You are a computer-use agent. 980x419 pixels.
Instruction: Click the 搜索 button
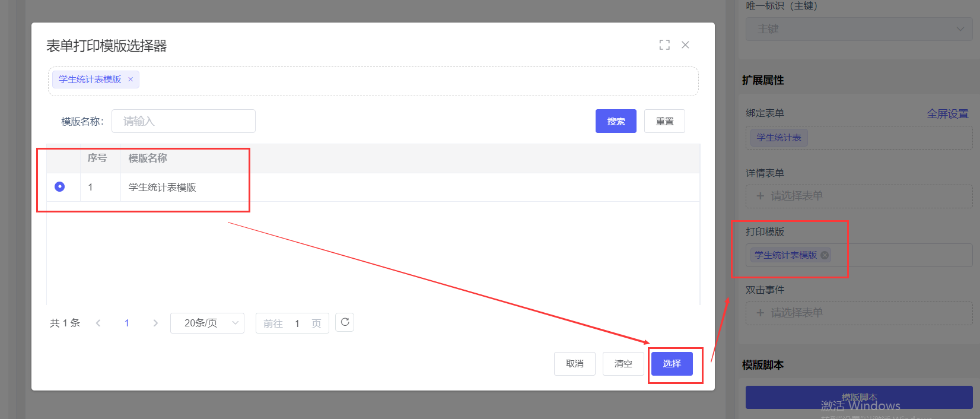coord(616,121)
